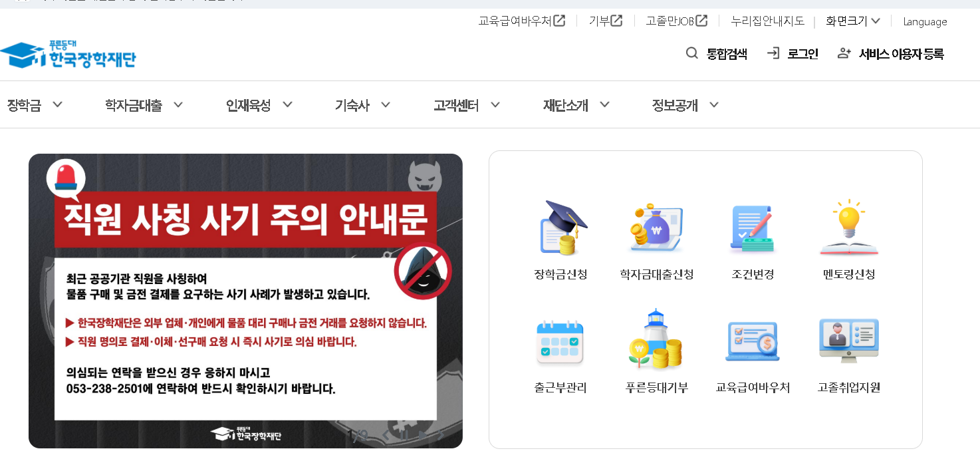Click the 장학금신청 label
The image size is (980, 465).
click(x=560, y=274)
